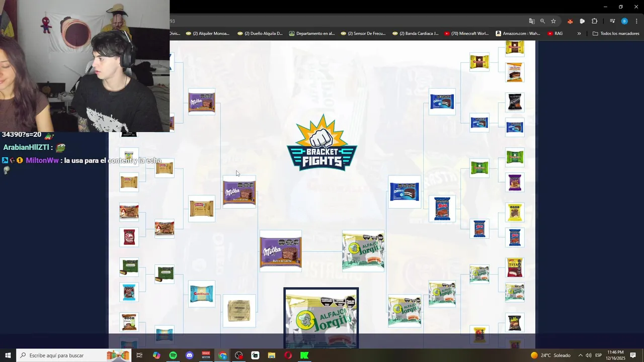Click the Bracket Fights logo
The height and width of the screenshot is (362, 644).
[x=322, y=143]
